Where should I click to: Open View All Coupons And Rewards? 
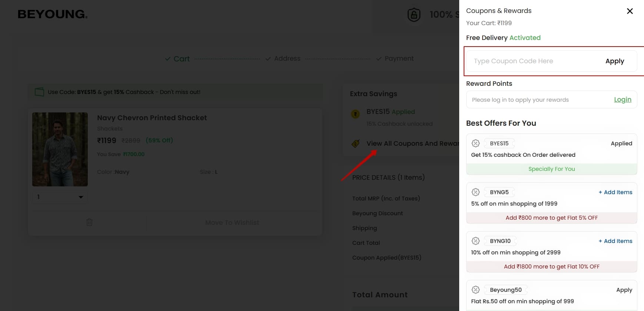pyautogui.click(x=413, y=143)
